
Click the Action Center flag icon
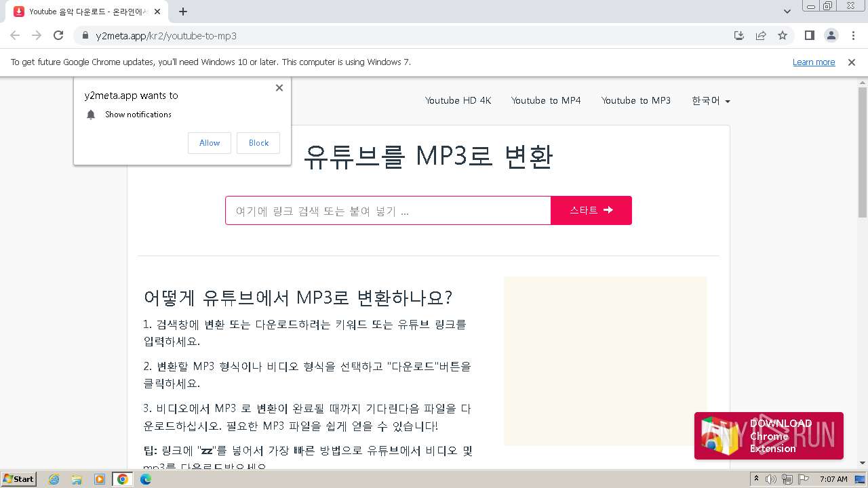(x=802, y=479)
